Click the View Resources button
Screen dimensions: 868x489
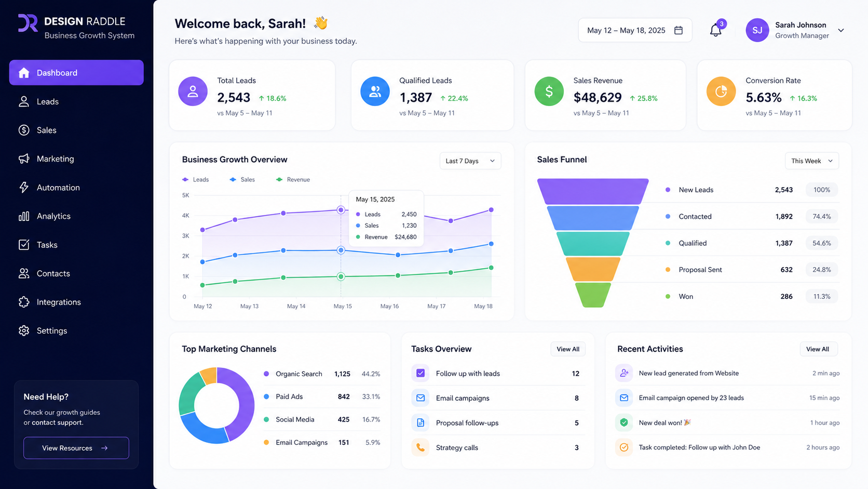pos(76,448)
